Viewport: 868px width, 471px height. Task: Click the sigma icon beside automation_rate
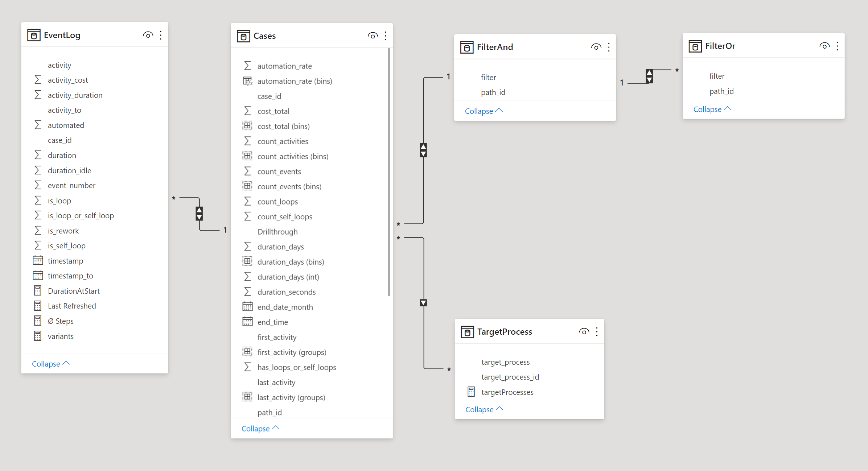247,66
